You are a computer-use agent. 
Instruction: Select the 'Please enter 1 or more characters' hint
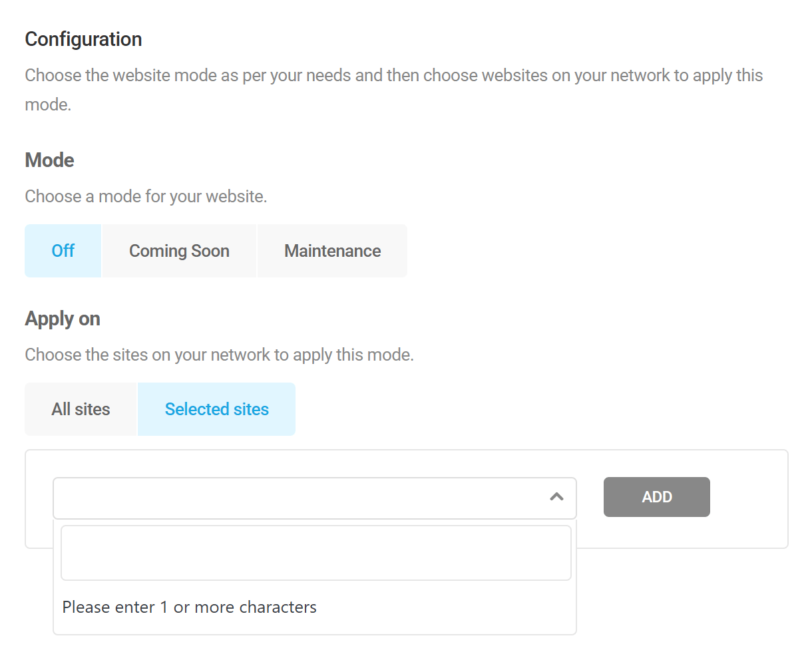point(189,607)
